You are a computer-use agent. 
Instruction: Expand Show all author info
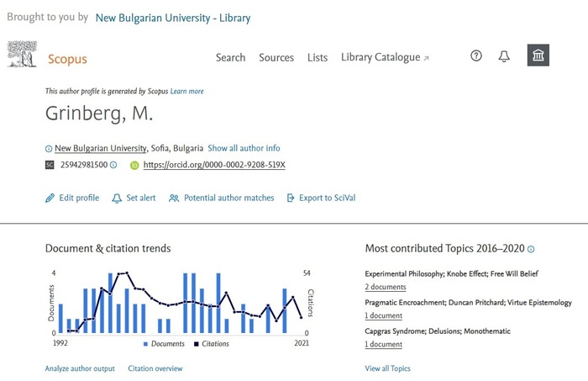click(x=244, y=148)
